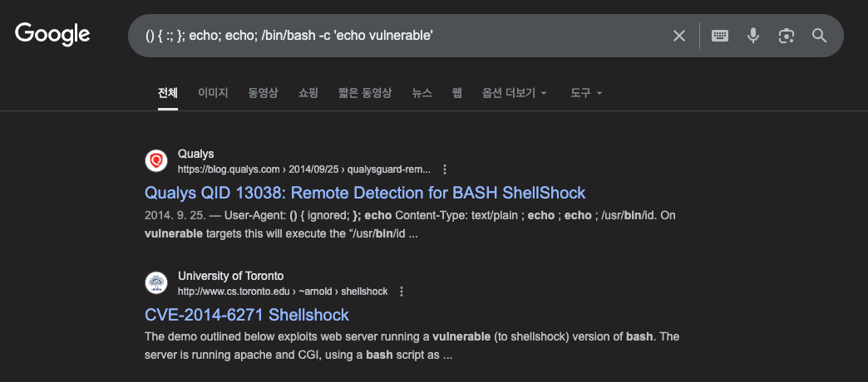Open the 짧은 동영상 tab
868x382 pixels.
(365, 93)
